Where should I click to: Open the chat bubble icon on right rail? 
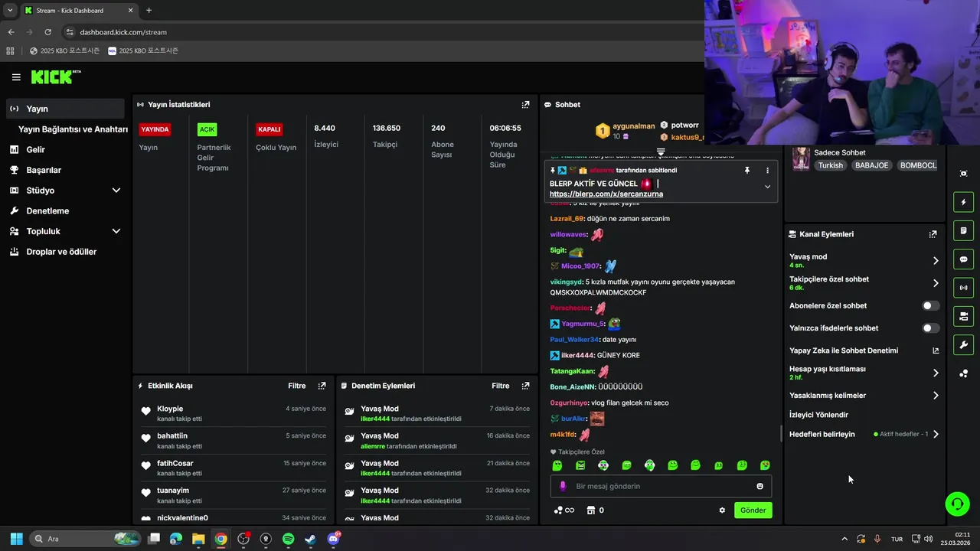963,259
